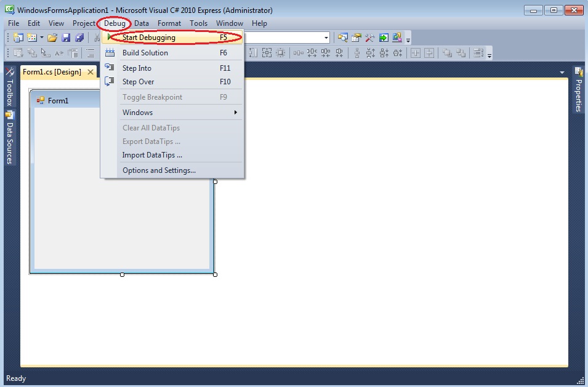588x387 pixels.
Task: Close the open Debug menu
Action: point(115,23)
